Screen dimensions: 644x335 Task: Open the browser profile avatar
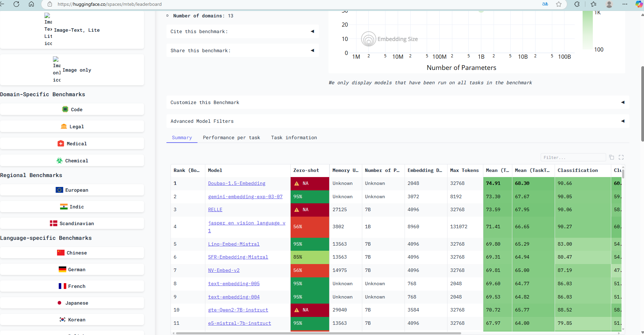tap(609, 4)
